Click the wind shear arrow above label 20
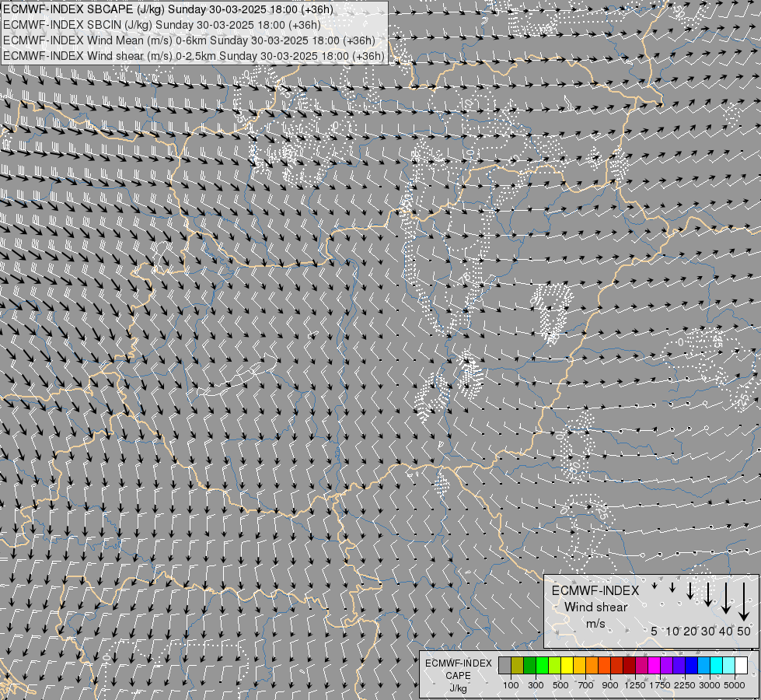This screenshot has width=761, height=700. click(x=689, y=590)
